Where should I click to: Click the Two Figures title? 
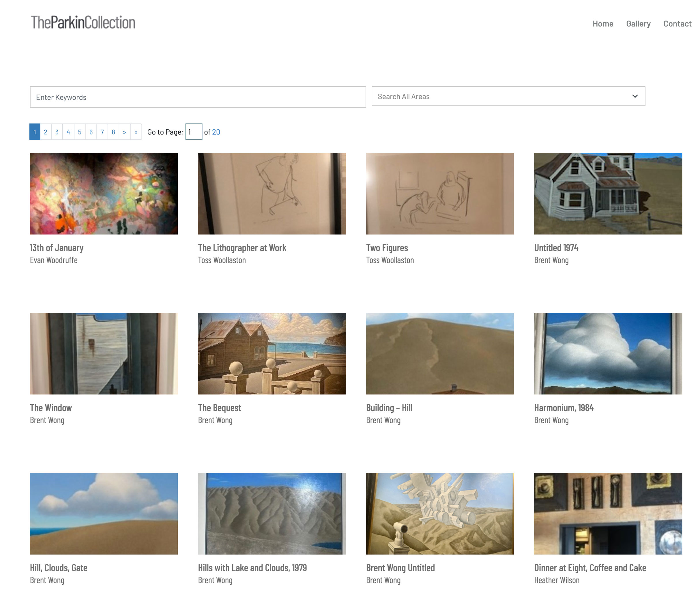(387, 248)
